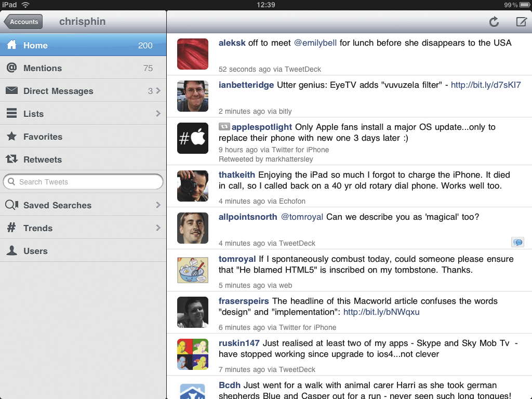The image size is (532, 399).
Task: Open the tomroyal tweet author name
Action: [x=237, y=259]
